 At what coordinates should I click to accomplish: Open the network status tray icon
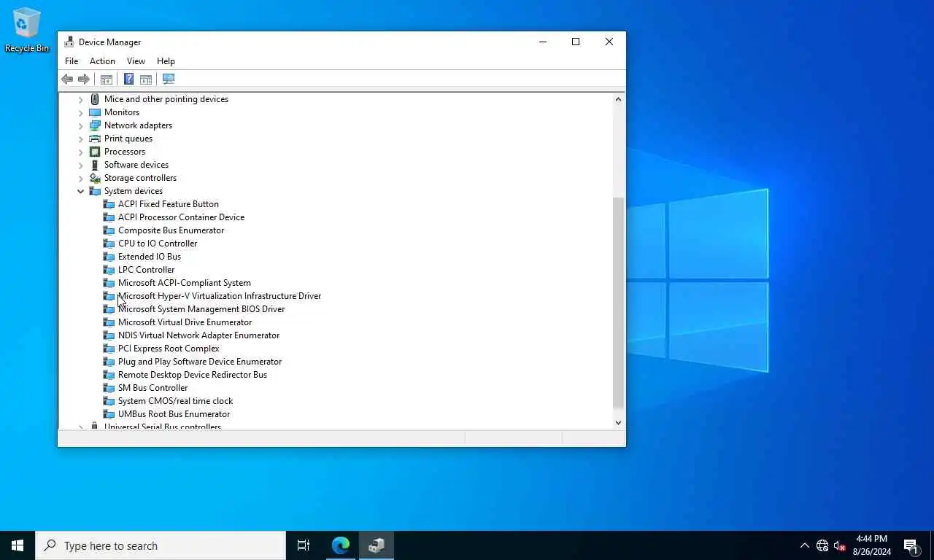tap(822, 545)
